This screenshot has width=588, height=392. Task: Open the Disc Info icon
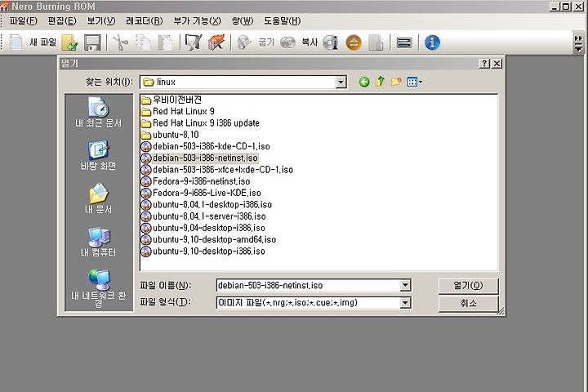331,42
